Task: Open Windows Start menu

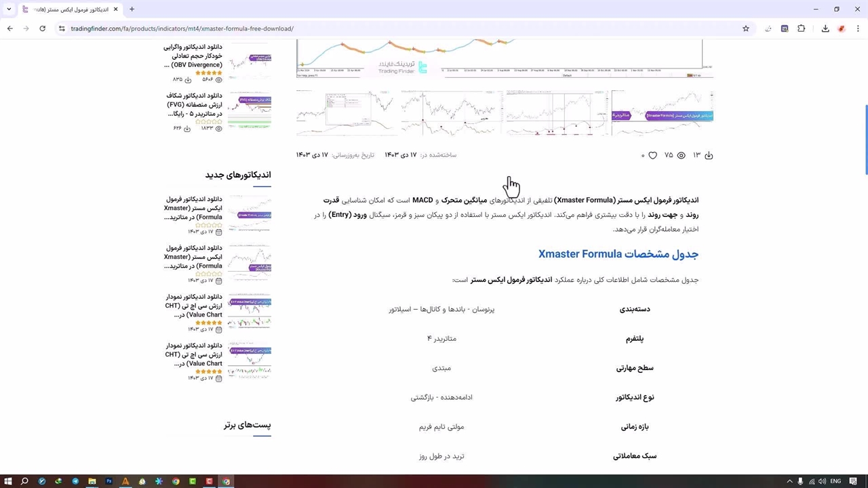Action: 8,481
